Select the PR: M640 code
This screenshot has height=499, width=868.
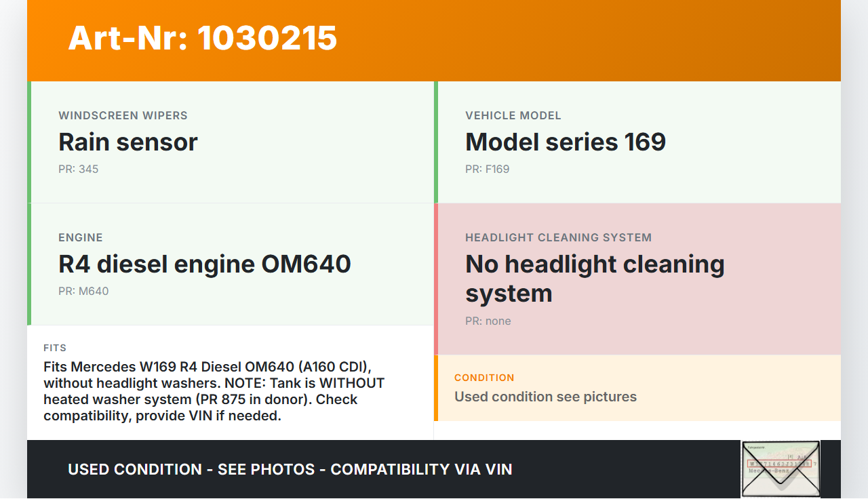point(83,291)
